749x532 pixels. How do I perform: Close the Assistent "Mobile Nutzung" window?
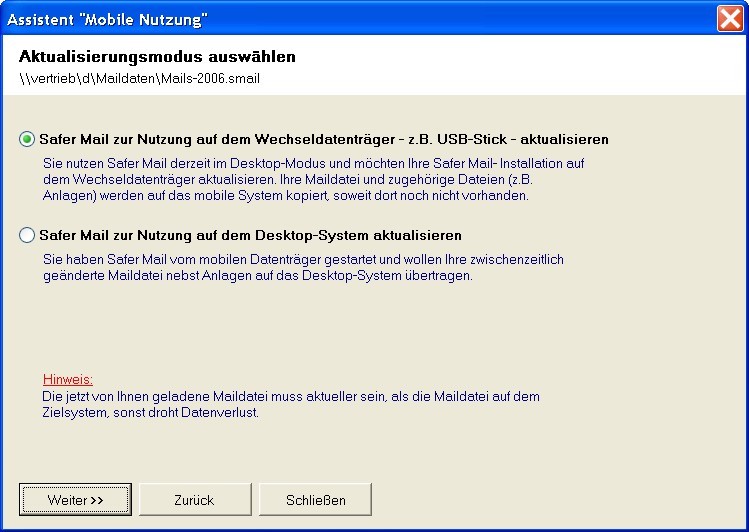tap(730, 19)
